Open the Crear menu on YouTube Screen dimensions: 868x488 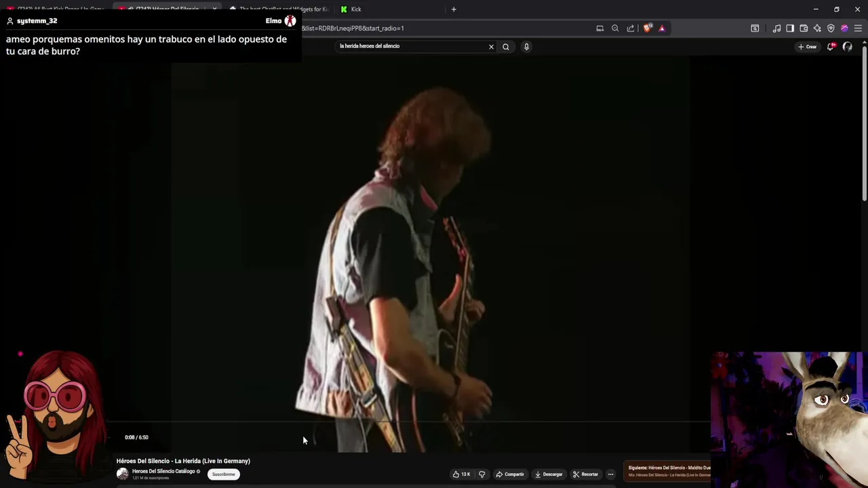[x=807, y=47]
